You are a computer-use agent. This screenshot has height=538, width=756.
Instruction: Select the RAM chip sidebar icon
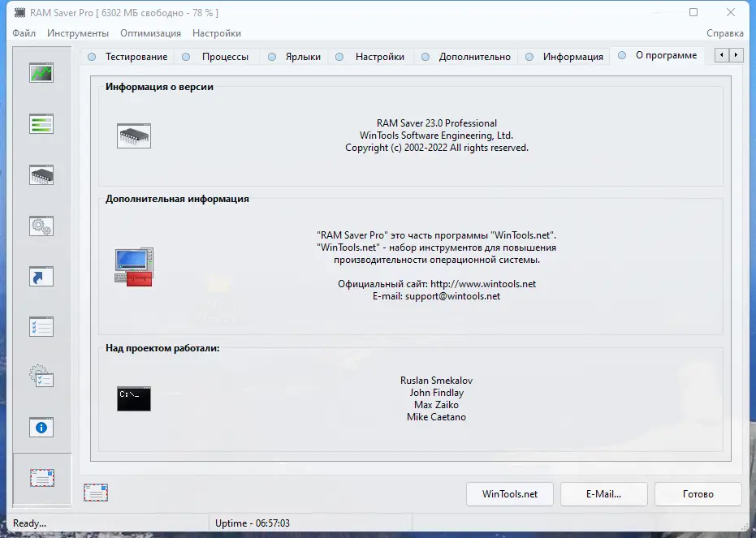tap(41, 174)
